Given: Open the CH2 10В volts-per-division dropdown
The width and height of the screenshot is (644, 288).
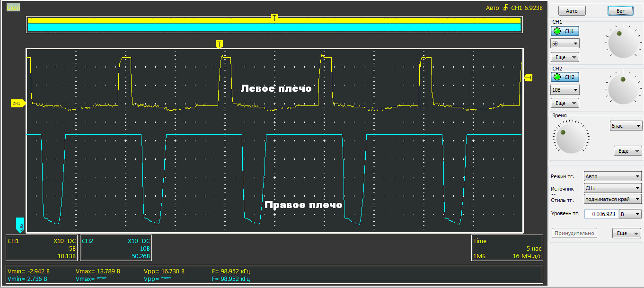Looking at the screenshot, I should pyautogui.click(x=565, y=90).
